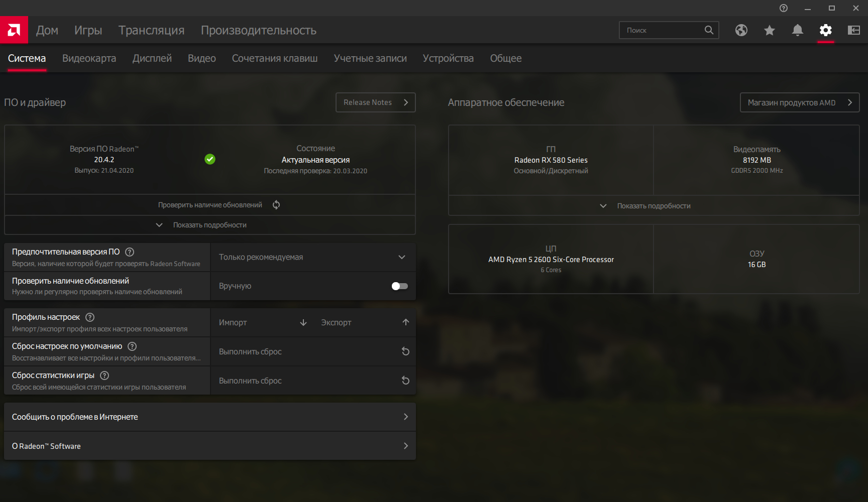Screen dimensions: 868x502
Task: Click the AMD Ryzen 5 2600 processor text
Action: [x=551, y=260]
